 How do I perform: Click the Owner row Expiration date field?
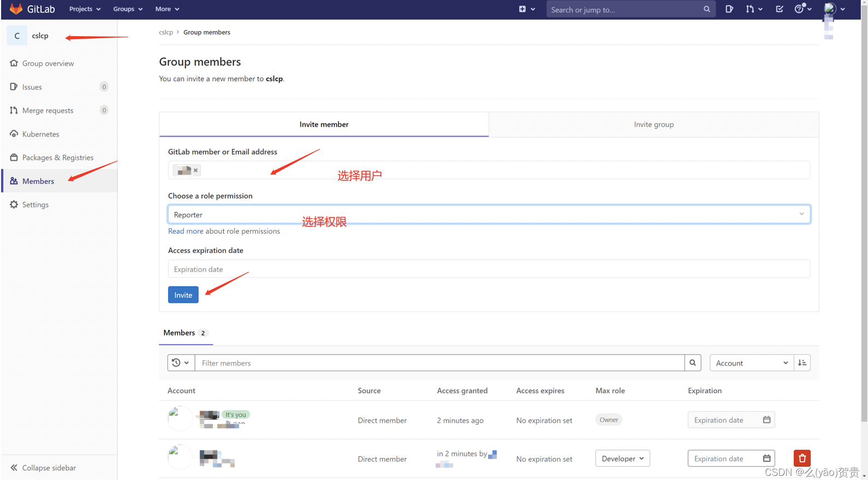coord(731,420)
